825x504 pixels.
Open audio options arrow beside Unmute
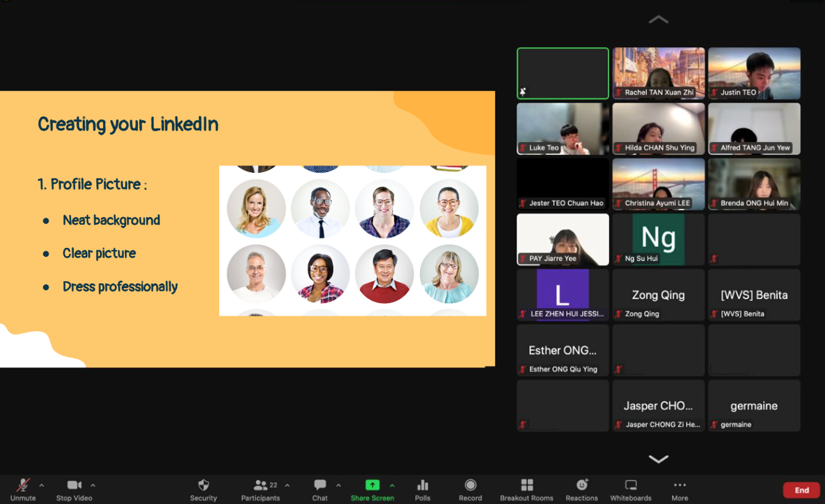41,485
